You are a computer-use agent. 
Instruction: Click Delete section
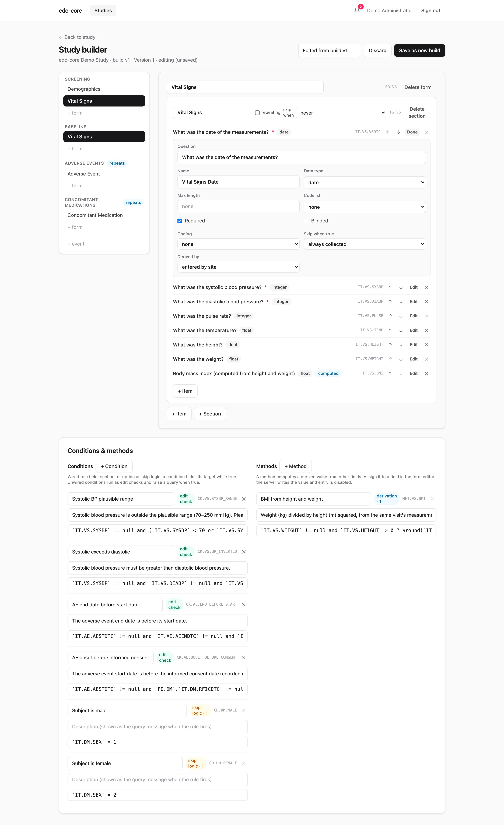tap(417, 112)
